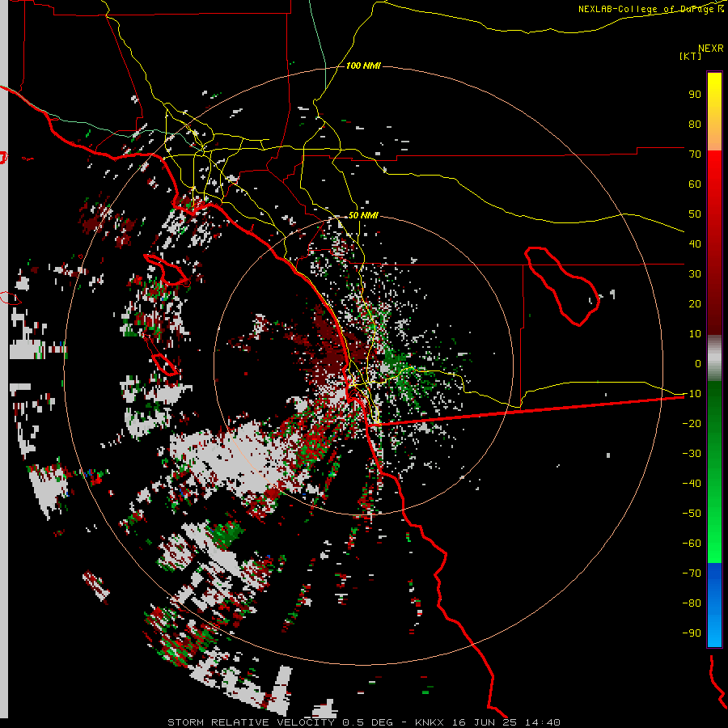
Task: Select the -50 value on velocity scale
Action: pyautogui.click(x=692, y=514)
